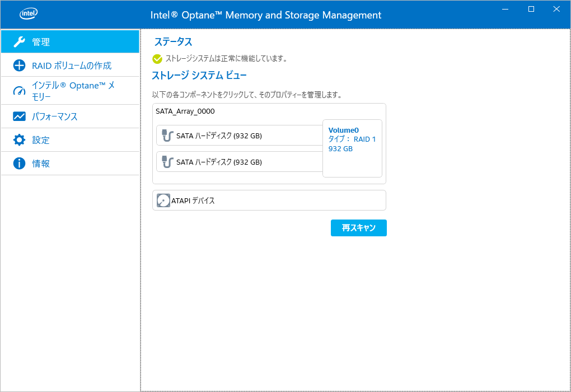Click the 再スキャン button
This screenshot has height=392, width=571.
(x=359, y=228)
